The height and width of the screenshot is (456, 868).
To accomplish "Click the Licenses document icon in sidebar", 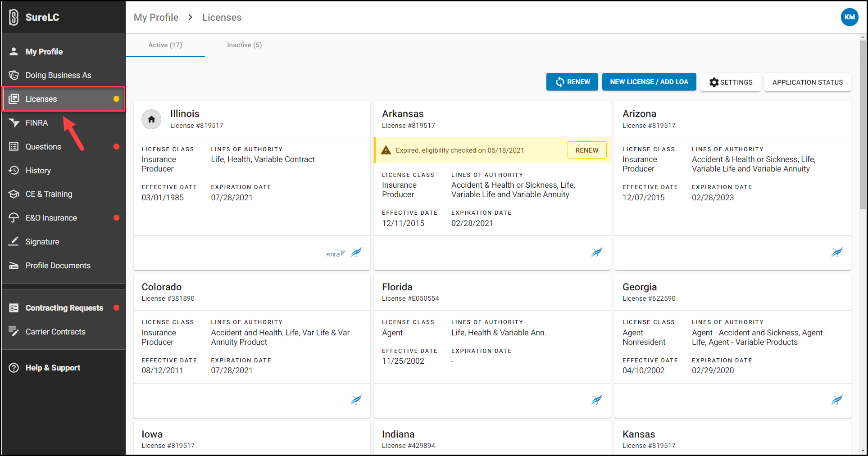I will point(14,99).
